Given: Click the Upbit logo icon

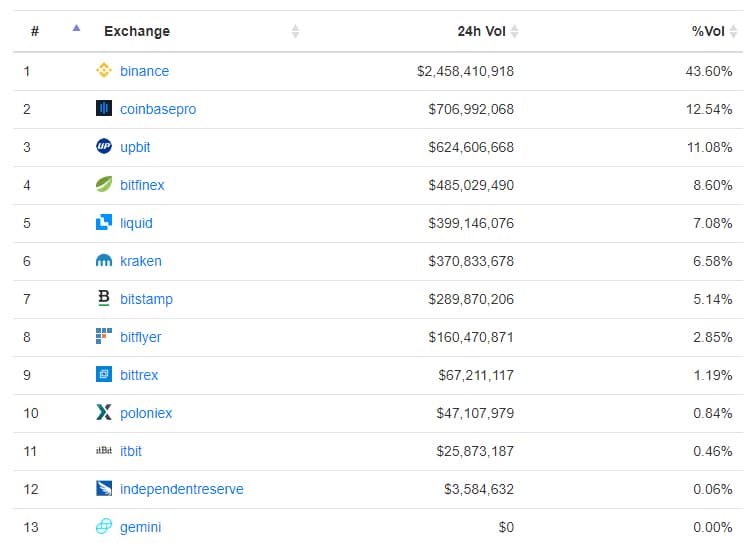Looking at the screenshot, I should (104, 147).
